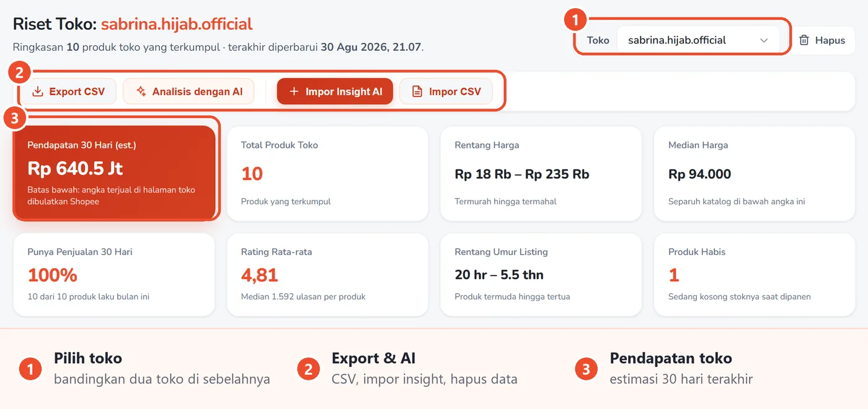Click the plus icon on Impor Insight AI
Viewport: 868px width, 409px height.
[x=294, y=91]
